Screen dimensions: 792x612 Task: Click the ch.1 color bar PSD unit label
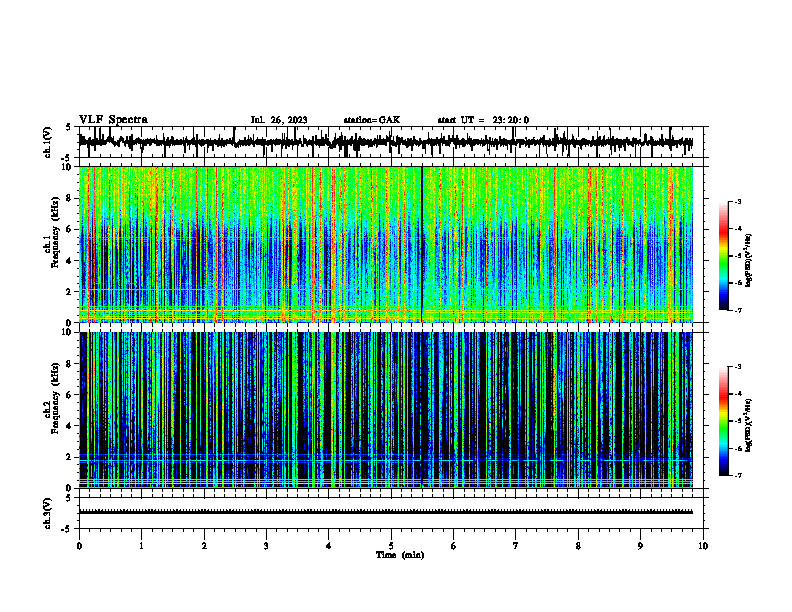(x=748, y=261)
